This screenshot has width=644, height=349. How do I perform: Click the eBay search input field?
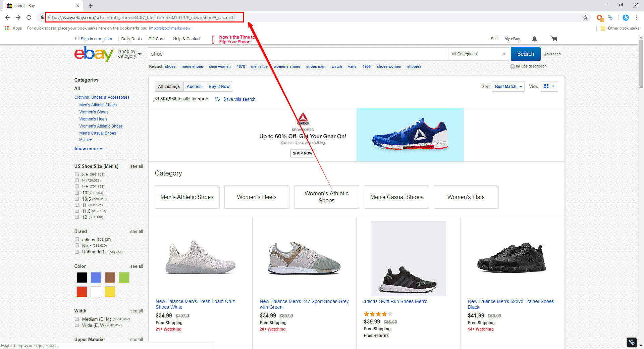(x=298, y=54)
